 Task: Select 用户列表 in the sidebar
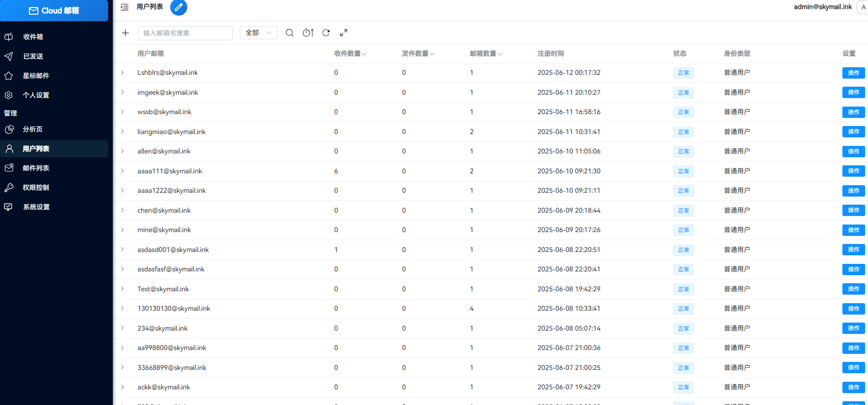coord(54,149)
